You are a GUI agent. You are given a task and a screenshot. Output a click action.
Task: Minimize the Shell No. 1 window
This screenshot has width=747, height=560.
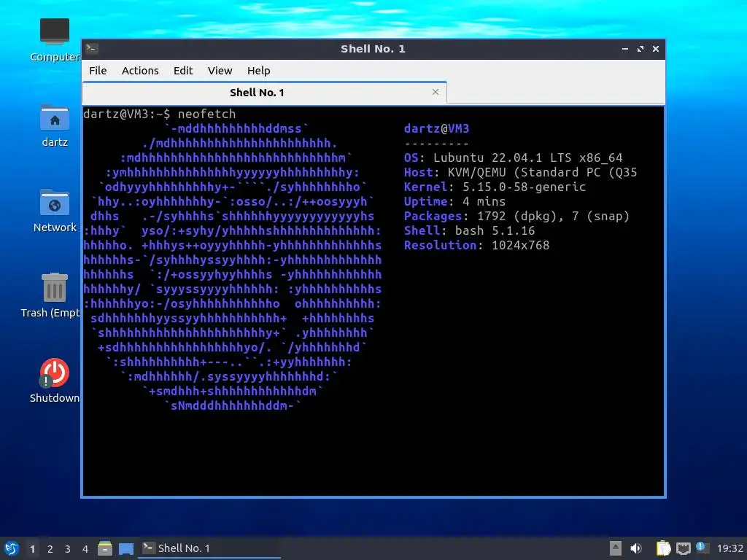(625, 49)
